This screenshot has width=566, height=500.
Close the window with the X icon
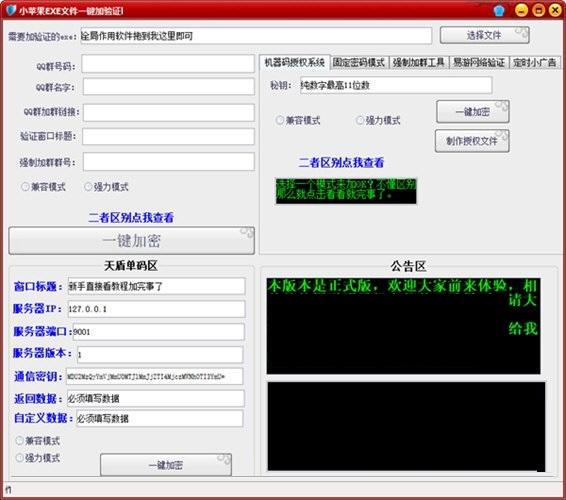[555, 10]
